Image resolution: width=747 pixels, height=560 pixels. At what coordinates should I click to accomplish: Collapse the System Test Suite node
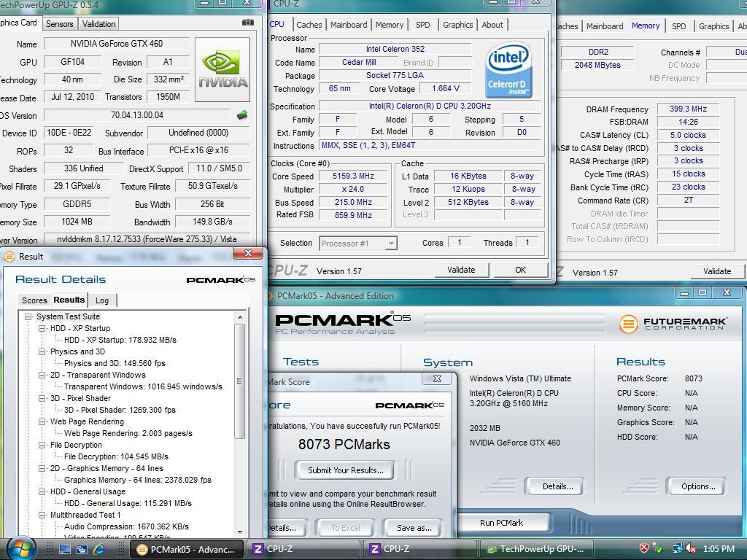point(28,316)
